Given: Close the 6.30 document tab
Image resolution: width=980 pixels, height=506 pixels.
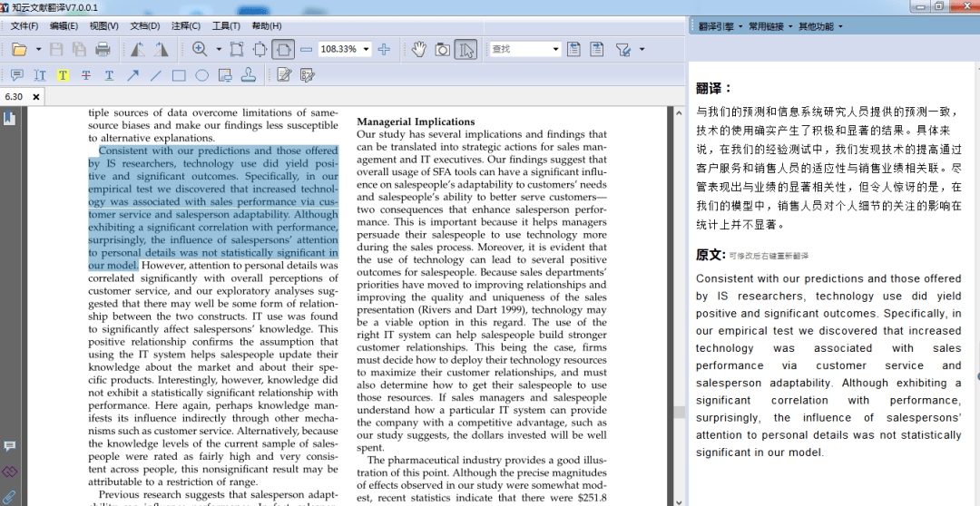Looking at the screenshot, I should [36, 97].
